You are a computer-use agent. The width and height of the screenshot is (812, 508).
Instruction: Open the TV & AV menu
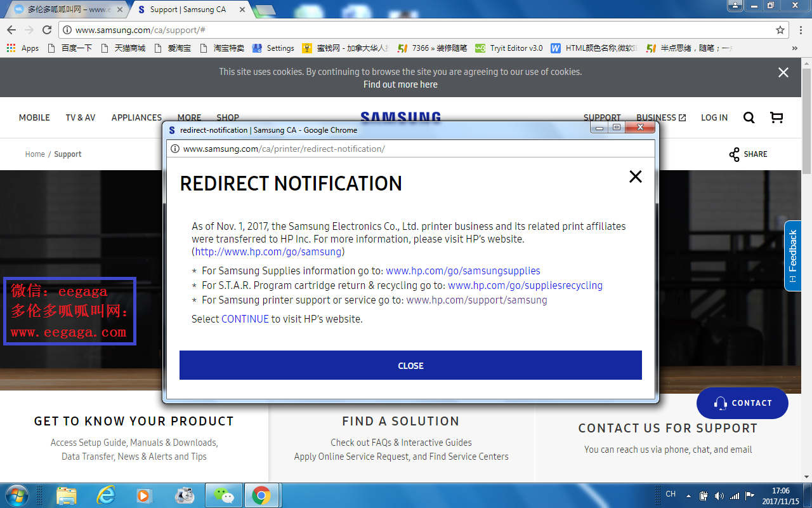point(81,117)
